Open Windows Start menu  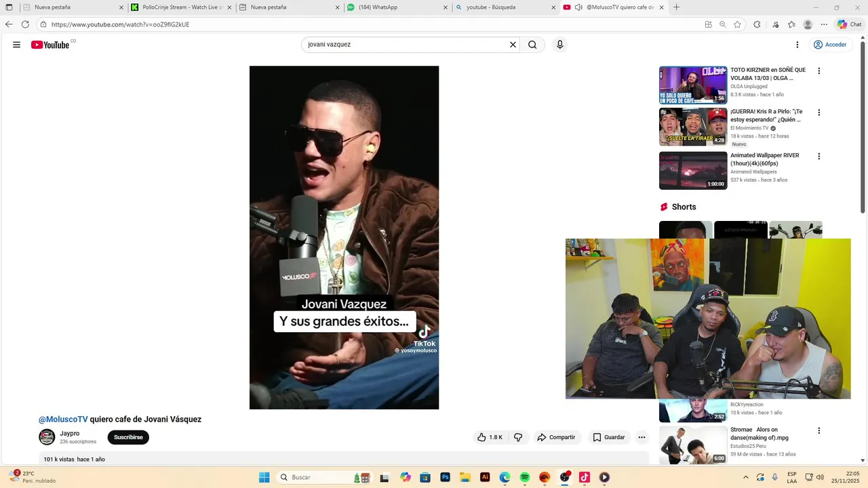[264, 477]
